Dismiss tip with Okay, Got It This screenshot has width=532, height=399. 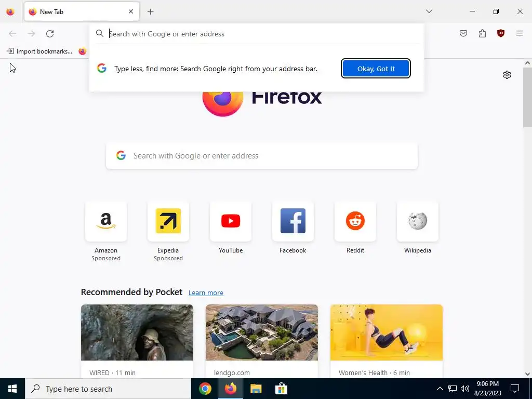[x=376, y=69]
